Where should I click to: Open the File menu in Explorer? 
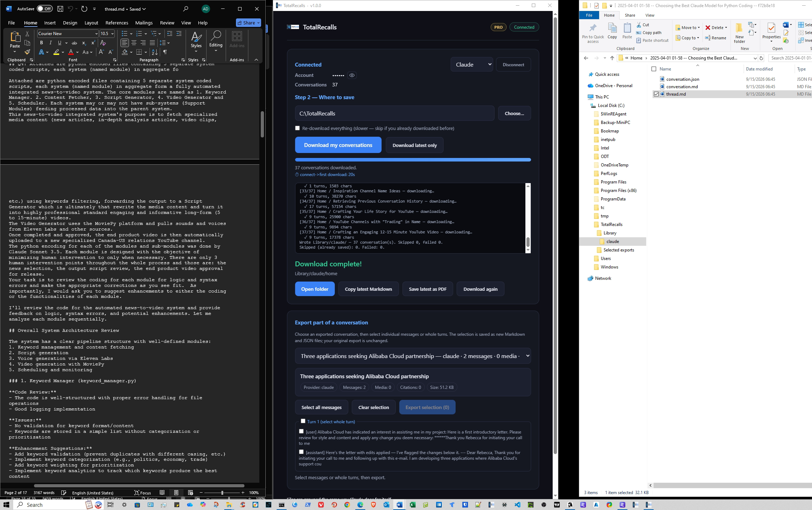click(589, 15)
